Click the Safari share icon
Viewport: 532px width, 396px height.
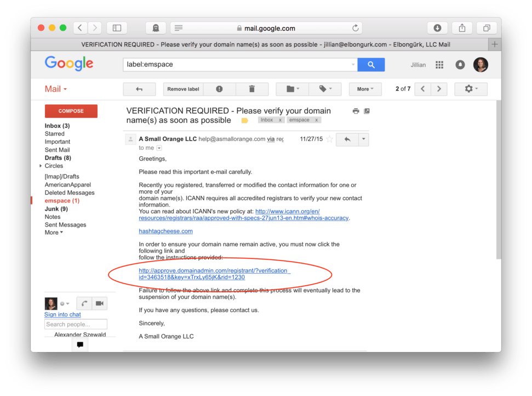point(462,28)
